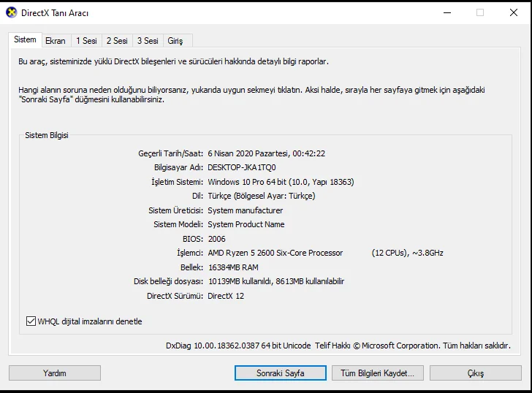Click the İşletim Sistemi label
Viewport: 532px width, 393px height.
(x=177, y=182)
